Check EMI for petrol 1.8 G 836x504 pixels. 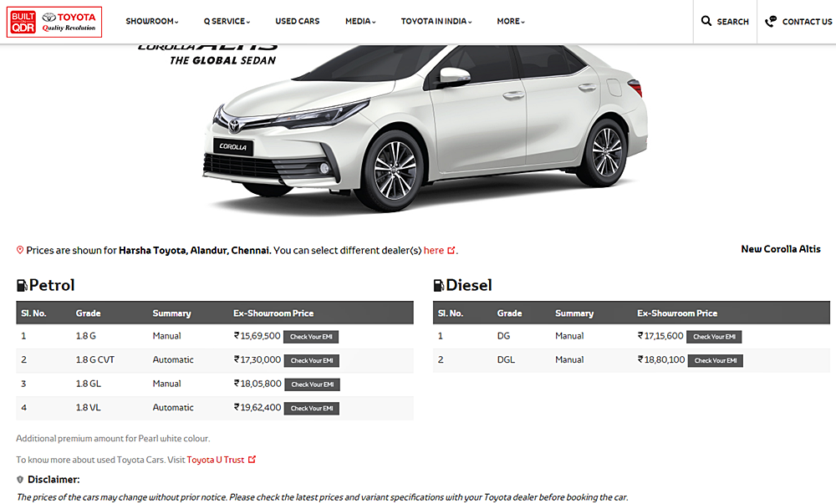coord(311,337)
